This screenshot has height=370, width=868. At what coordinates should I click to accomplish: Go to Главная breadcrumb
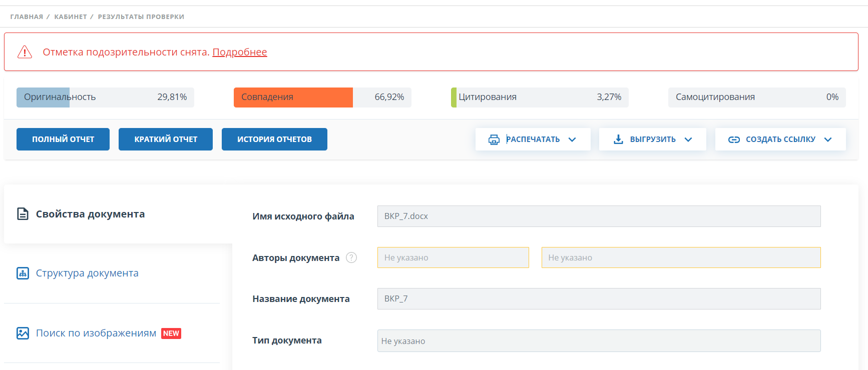(27, 16)
